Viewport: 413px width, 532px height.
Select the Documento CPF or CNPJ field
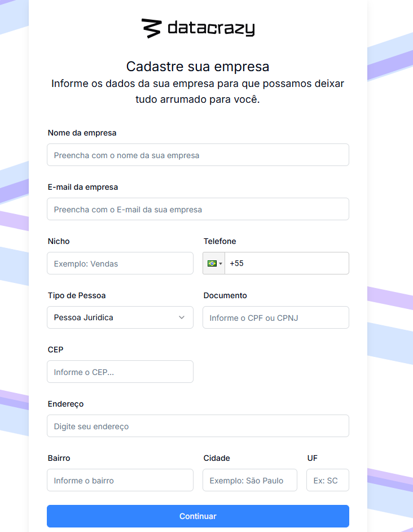click(276, 317)
